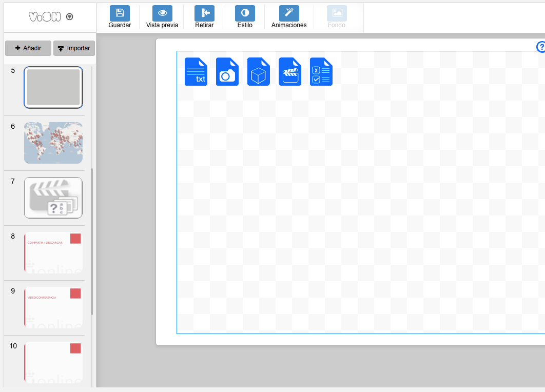This screenshot has height=392, width=545.
Task: Select slide 6 world map thumbnail
Action: [53, 143]
